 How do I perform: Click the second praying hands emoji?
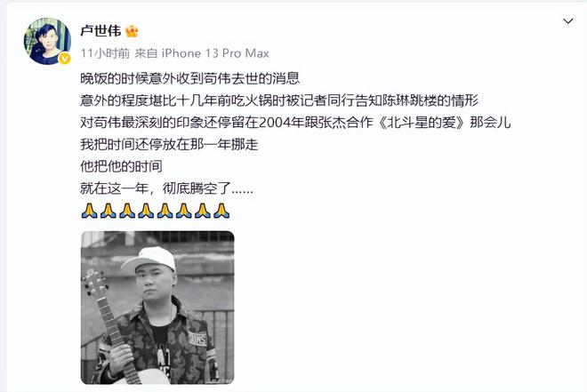coord(109,211)
